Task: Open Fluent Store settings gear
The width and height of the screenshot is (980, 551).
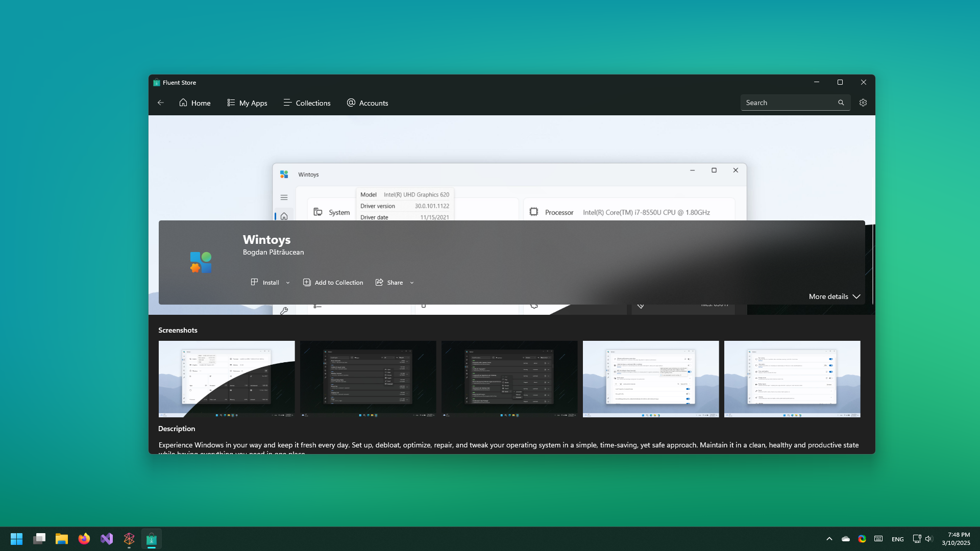Action: 863,103
